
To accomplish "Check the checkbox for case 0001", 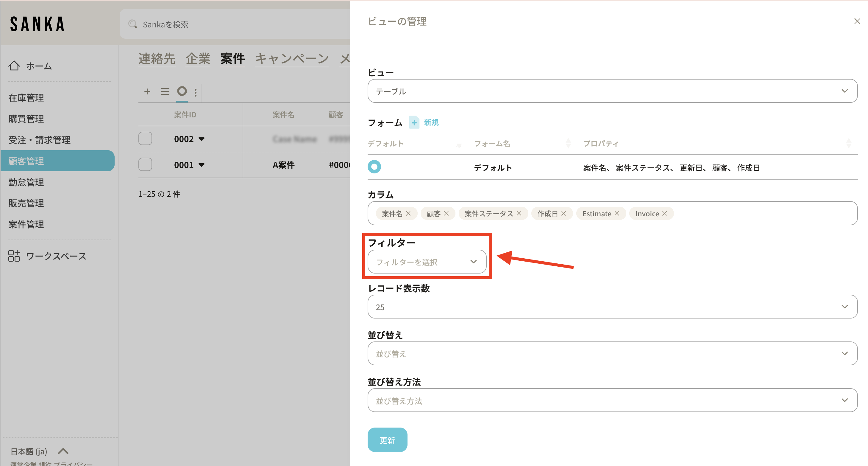I will point(145,164).
